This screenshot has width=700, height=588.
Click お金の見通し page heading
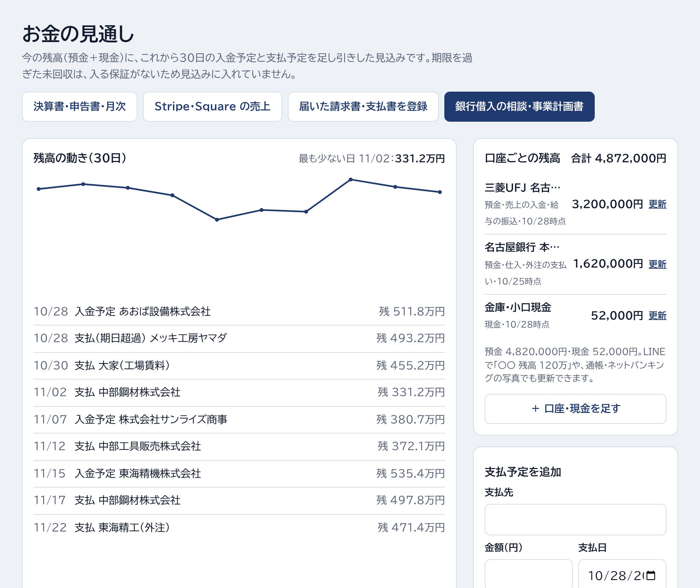78,34
